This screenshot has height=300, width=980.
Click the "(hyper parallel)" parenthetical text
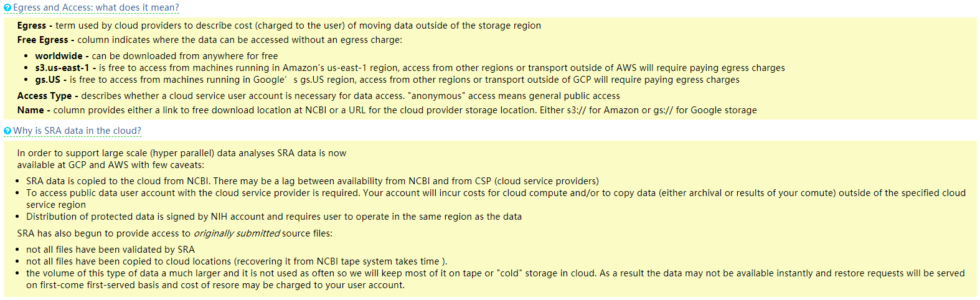click(182, 153)
